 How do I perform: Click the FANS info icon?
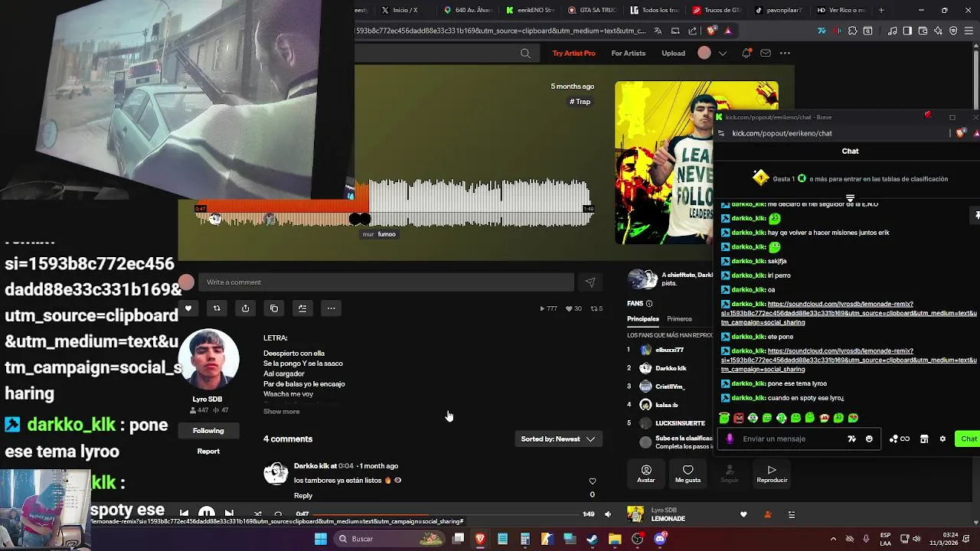click(x=649, y=304)
